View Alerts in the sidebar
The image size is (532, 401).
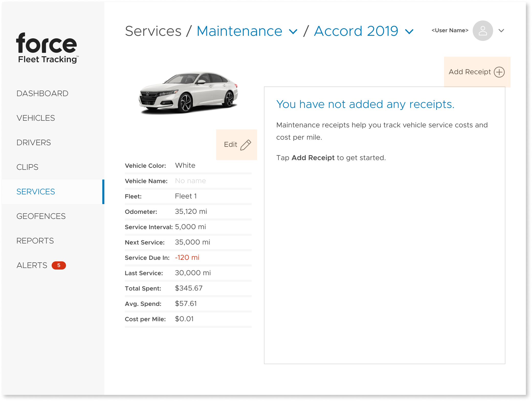(32, 265)
